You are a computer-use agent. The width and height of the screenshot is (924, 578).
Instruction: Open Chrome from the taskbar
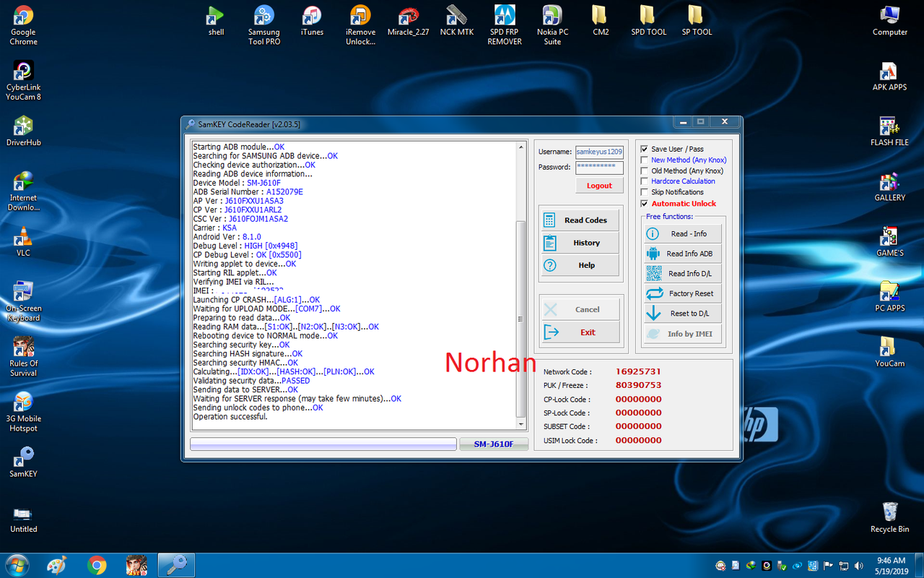tap(97, 564)
